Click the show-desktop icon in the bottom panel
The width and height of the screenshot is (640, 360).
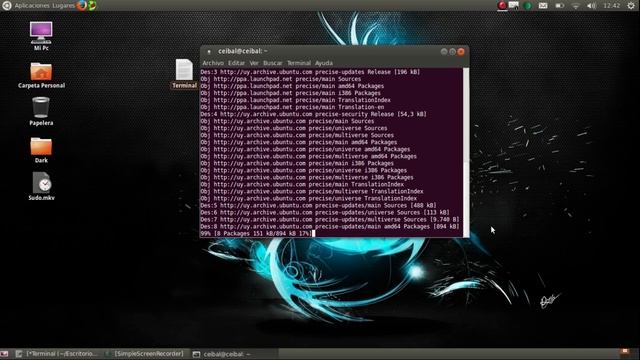(4, 354)
